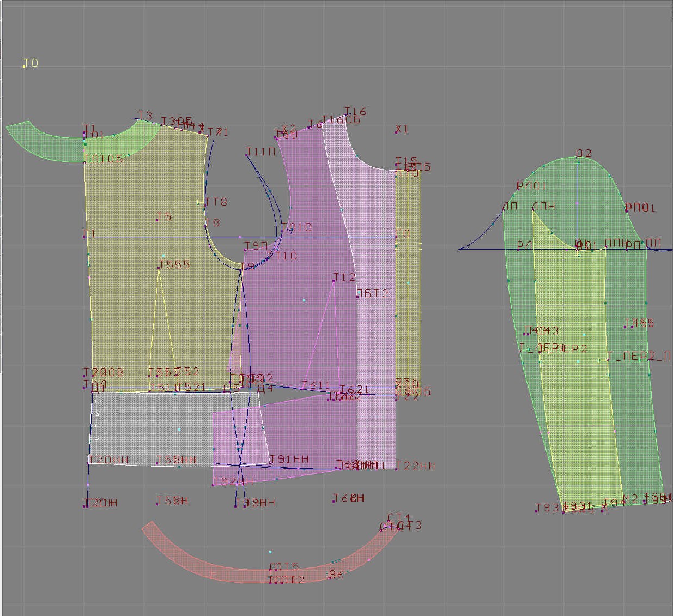Select the T12 front dart apex point

coord(334,281)
